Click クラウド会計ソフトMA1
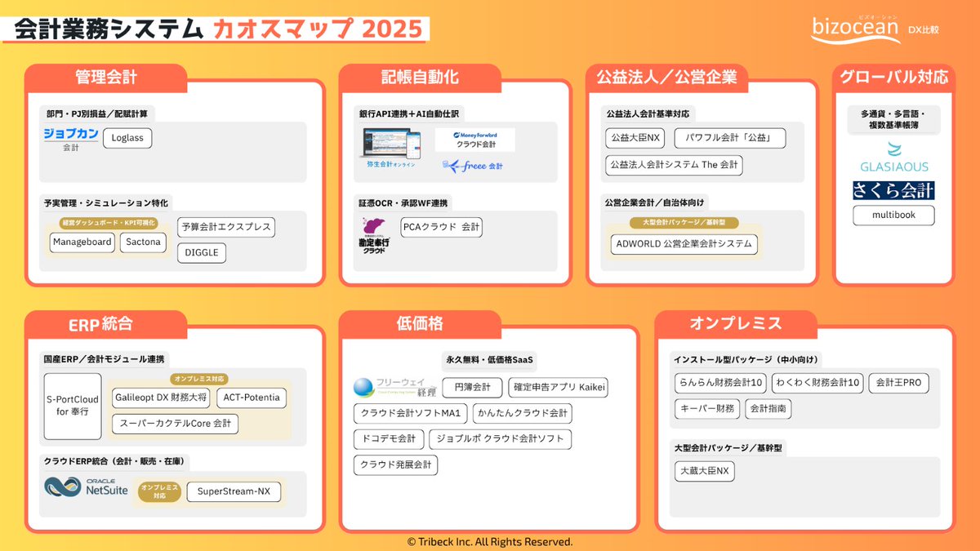 pyautogui.click(x=410, y=413)
